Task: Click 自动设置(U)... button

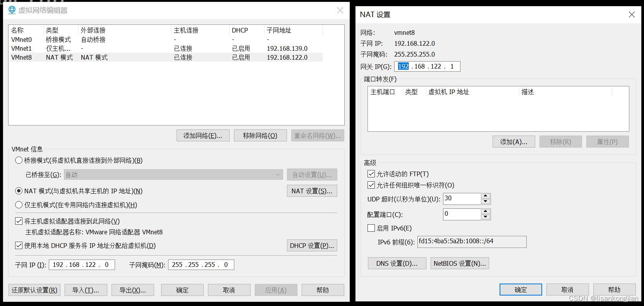Action: [x=312, y=175]
